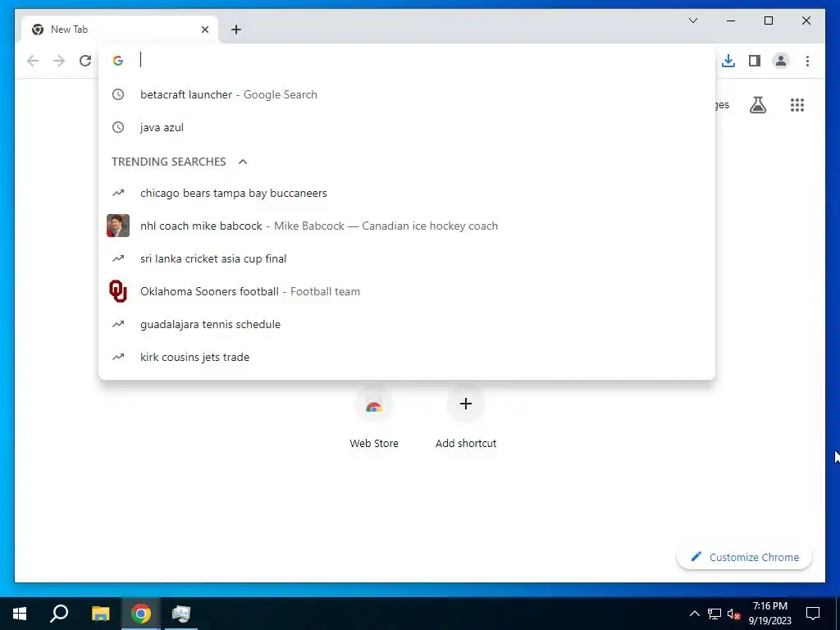Select the New Tab tab

tap(120, 30)
